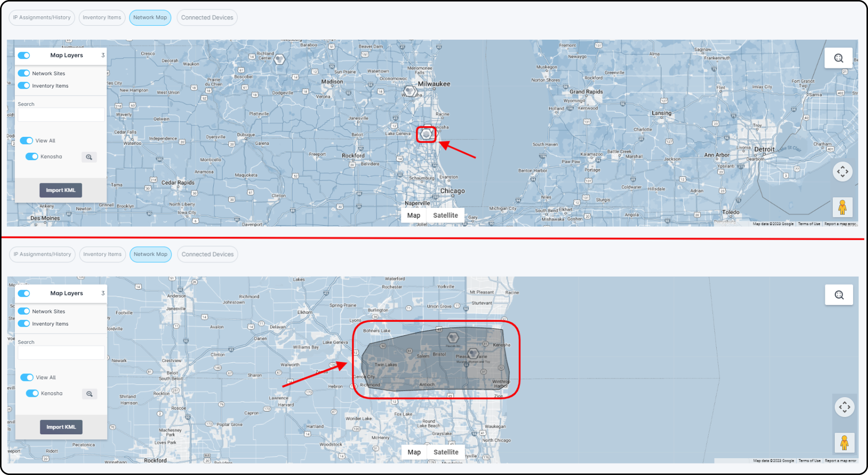
Task: Open map search icon on top map
Action: [x=839, y=58]
